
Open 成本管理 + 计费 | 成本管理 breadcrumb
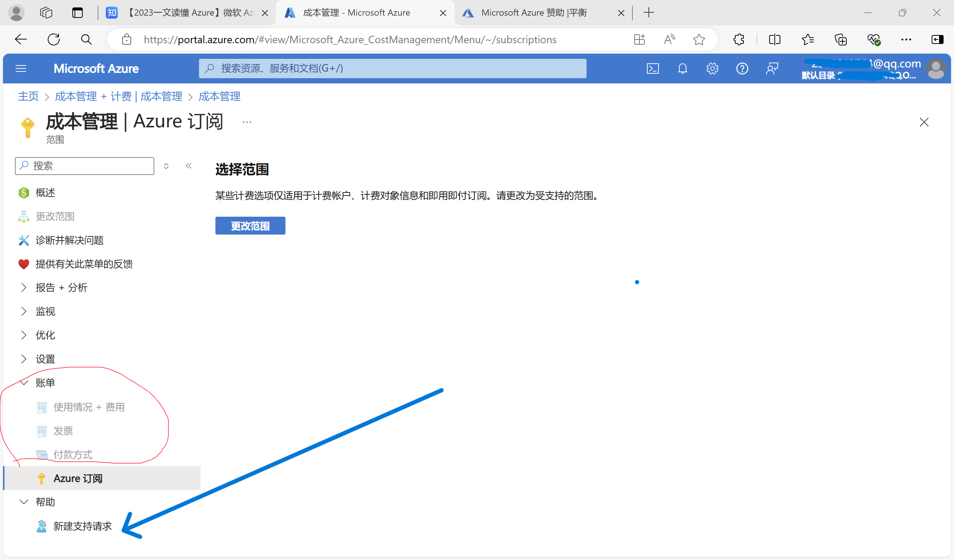click(119, 96)
